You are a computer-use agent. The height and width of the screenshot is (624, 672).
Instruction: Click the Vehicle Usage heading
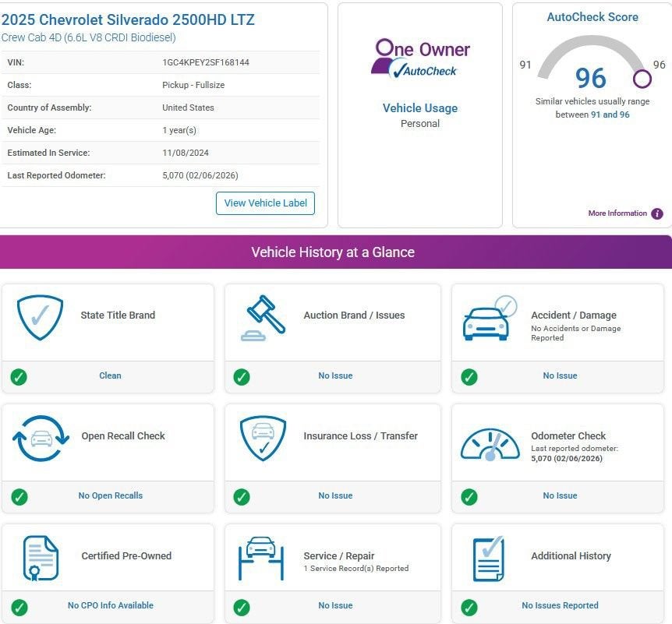[420, 108]
